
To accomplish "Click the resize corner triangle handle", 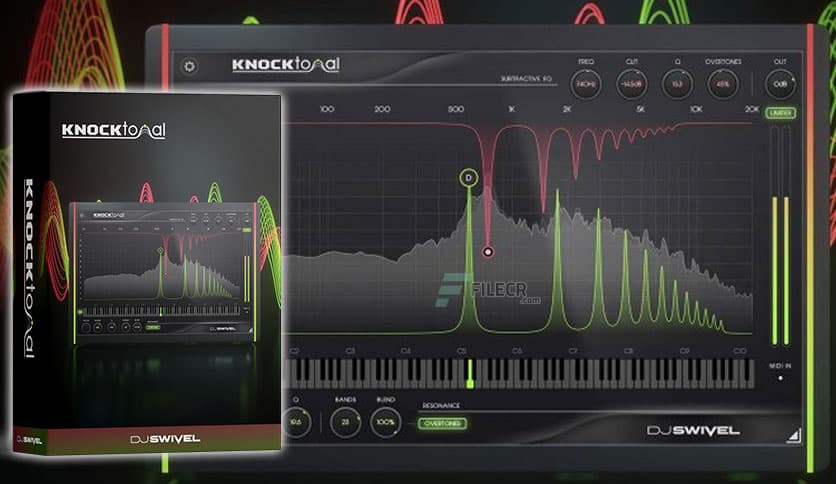I will (x=794, y=436).
